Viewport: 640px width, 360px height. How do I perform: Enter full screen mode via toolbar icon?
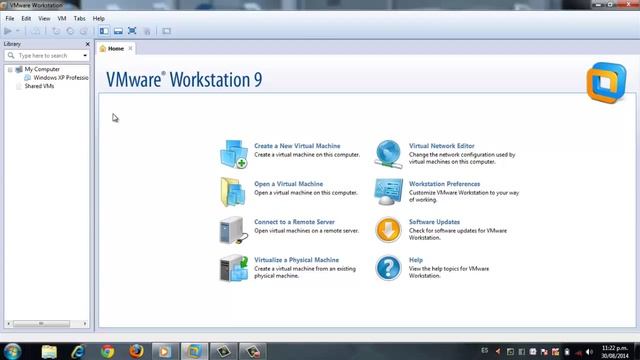tap(132, 31)
